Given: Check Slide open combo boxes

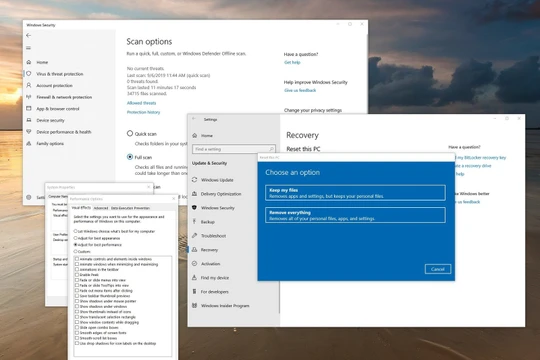Looking at the screenshot, I should [77, 328].
